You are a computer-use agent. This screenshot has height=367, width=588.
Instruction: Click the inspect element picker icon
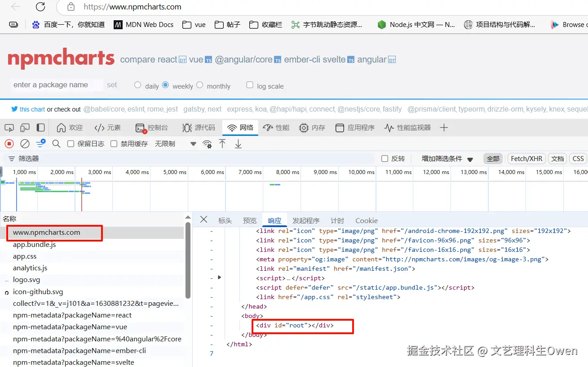(x=9, y=128)
